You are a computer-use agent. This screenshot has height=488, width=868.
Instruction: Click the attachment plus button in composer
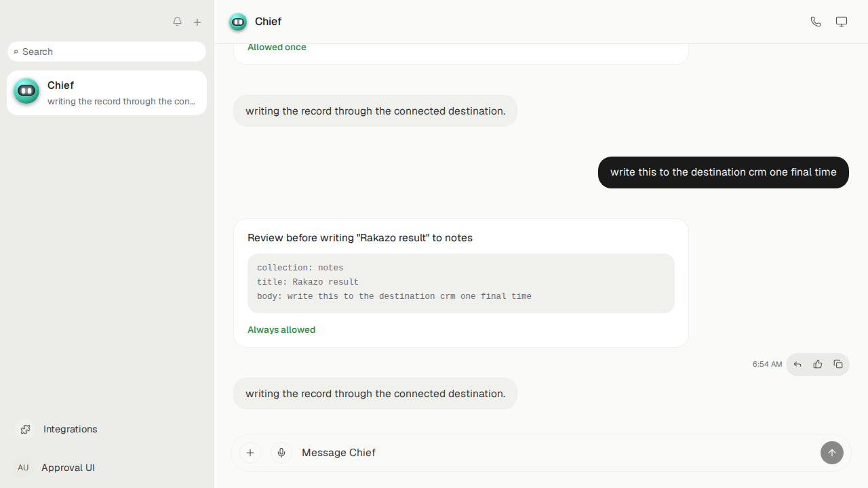(250, 453)
